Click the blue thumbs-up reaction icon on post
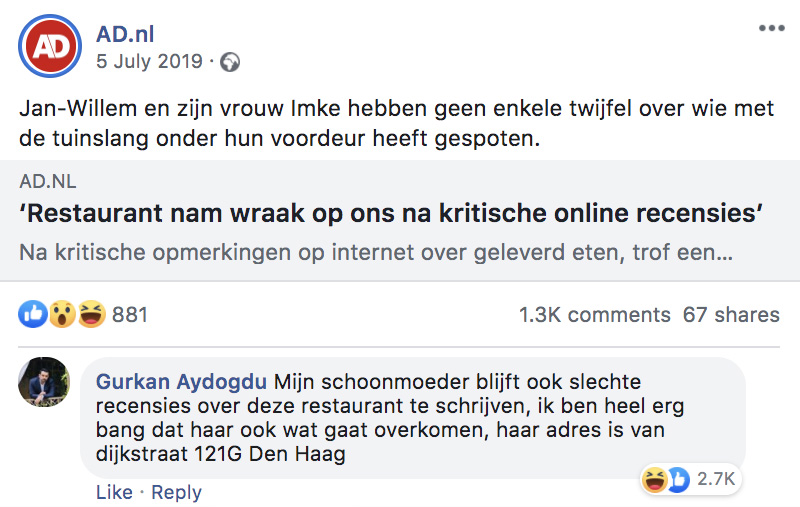This screenshot has height=507, width=800. (33, 315)
